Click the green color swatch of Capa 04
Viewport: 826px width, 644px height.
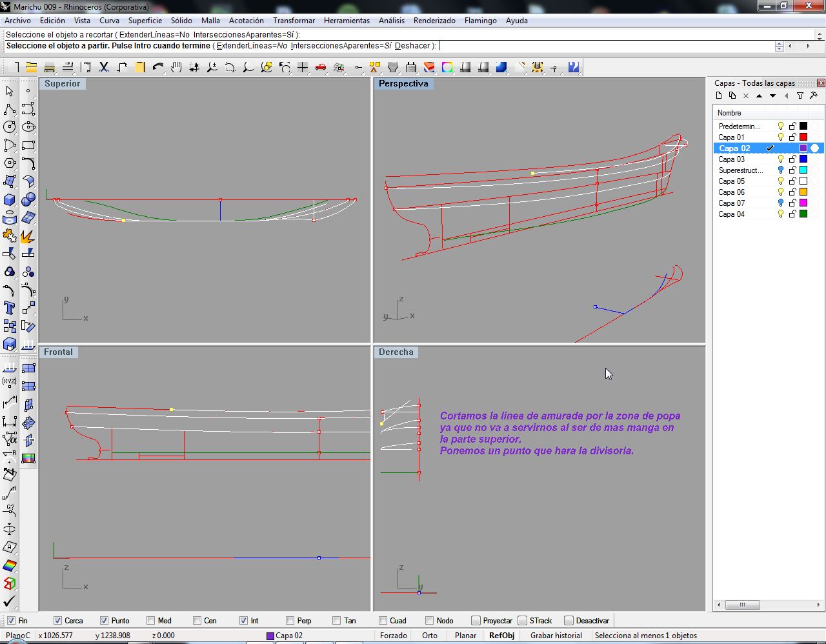coord(803,214)
